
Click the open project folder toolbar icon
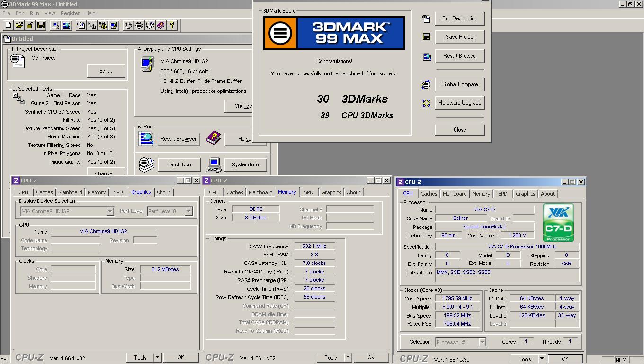click(x=19, y=25)
